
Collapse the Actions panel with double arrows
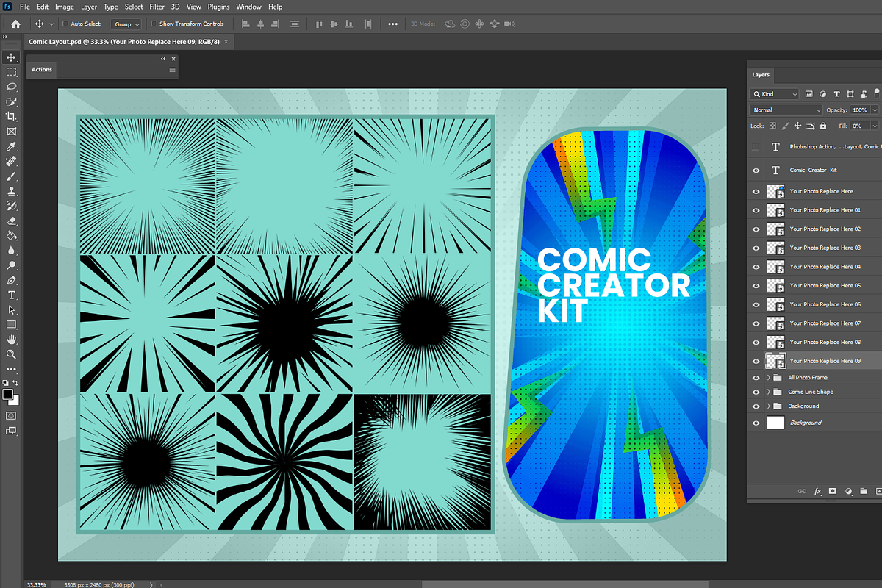point(162,58)
